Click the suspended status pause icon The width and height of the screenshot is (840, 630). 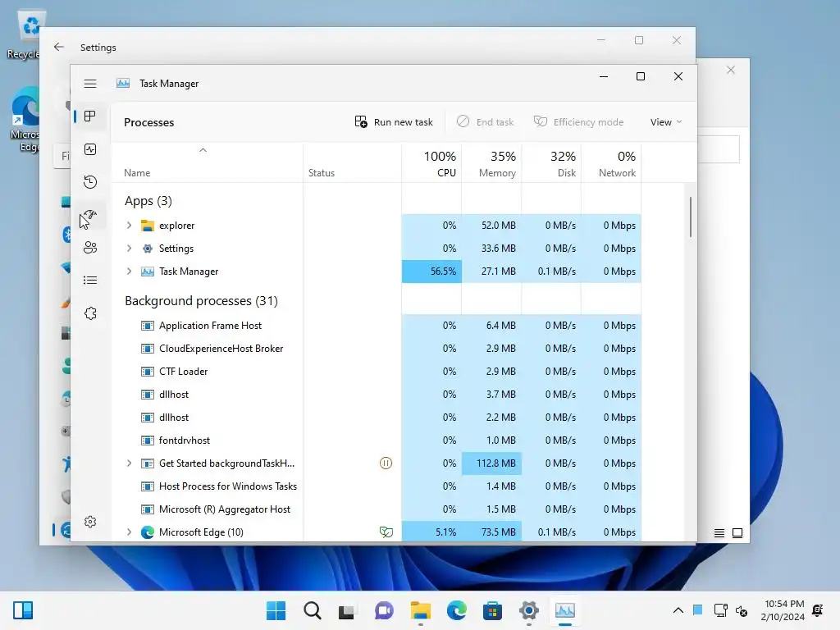point(386,463)
